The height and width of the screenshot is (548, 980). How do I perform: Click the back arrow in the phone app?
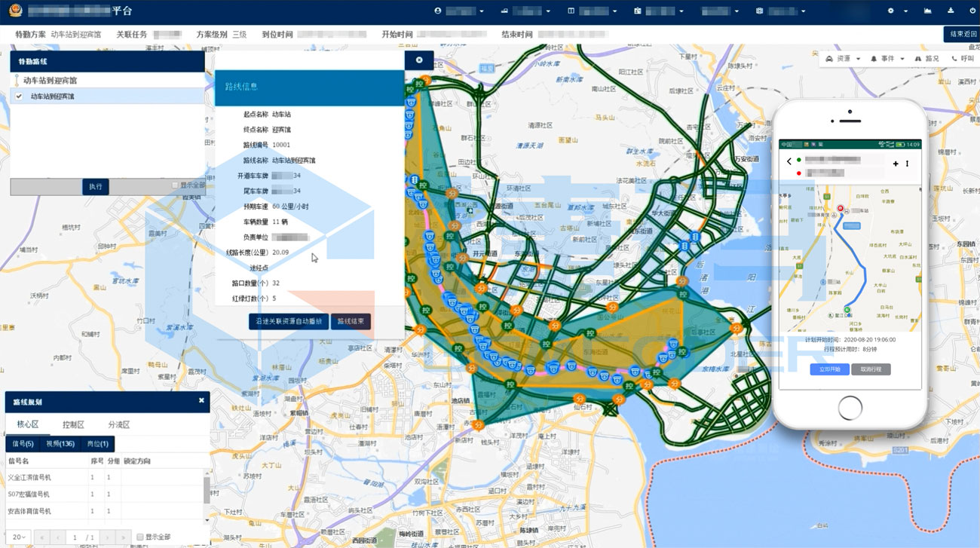(x=789, y=161)
